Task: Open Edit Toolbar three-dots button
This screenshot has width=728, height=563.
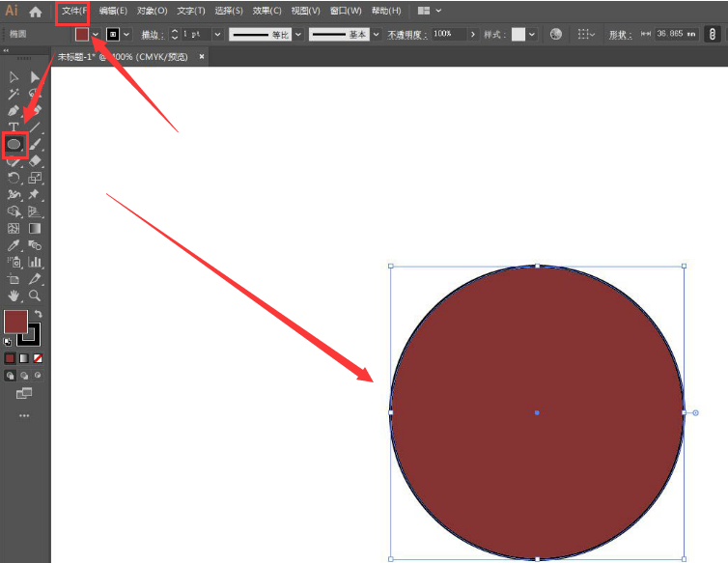Action: 24,416
